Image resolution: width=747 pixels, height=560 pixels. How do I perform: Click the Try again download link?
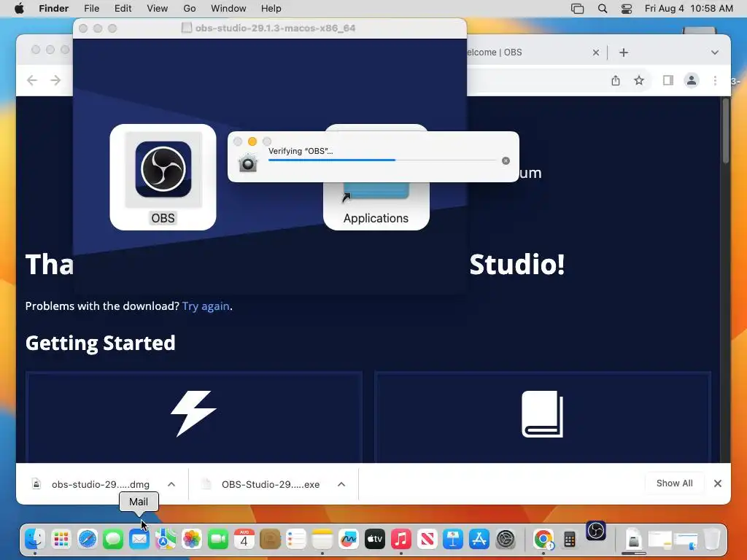[x=206, y=306]
